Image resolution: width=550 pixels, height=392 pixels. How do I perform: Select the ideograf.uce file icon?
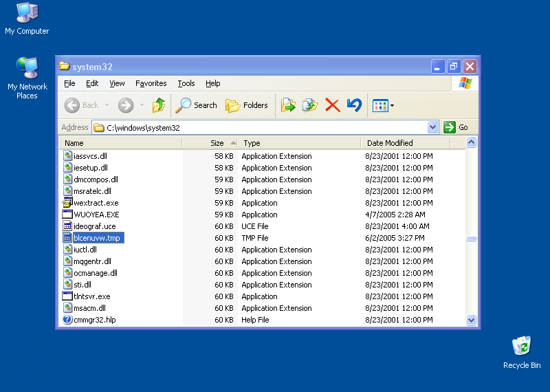[67, 226]
